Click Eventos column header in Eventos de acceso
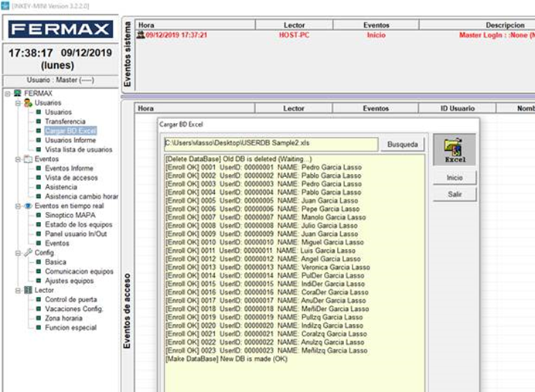The height and width of the screenshot is (392, 535). 375,108
